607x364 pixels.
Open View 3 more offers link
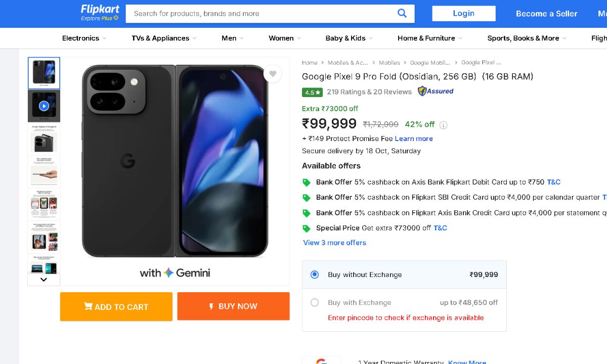click(334, 243)
